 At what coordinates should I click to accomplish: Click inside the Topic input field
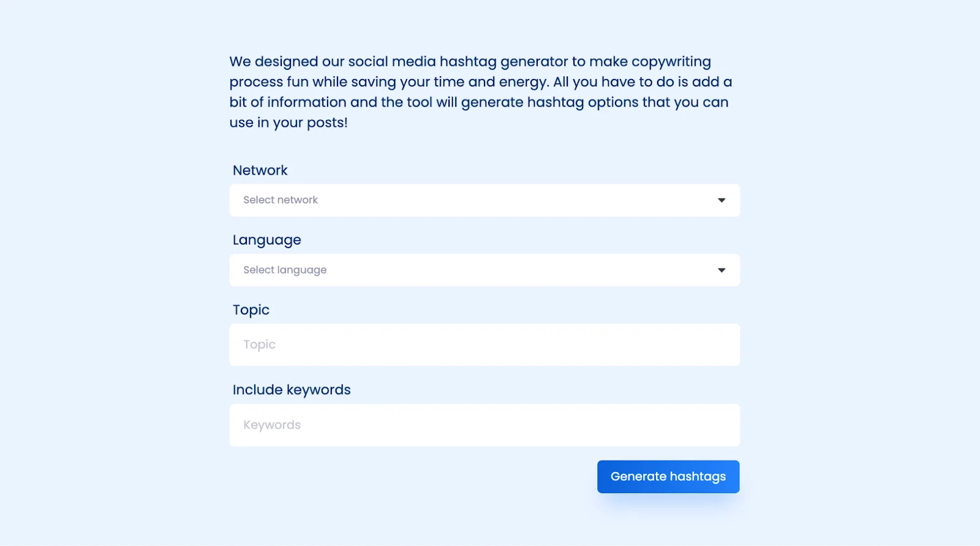click(x=484, y=344)
